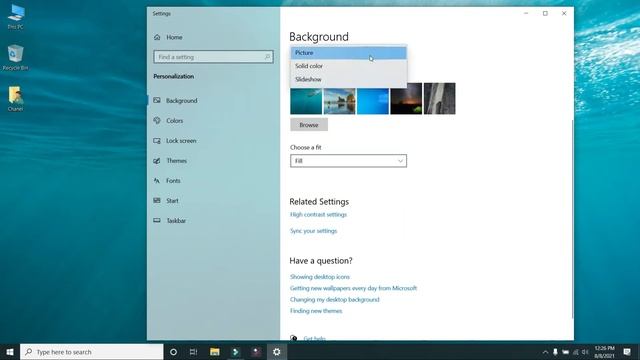Open the Taskbar settings page

point(176,220)
